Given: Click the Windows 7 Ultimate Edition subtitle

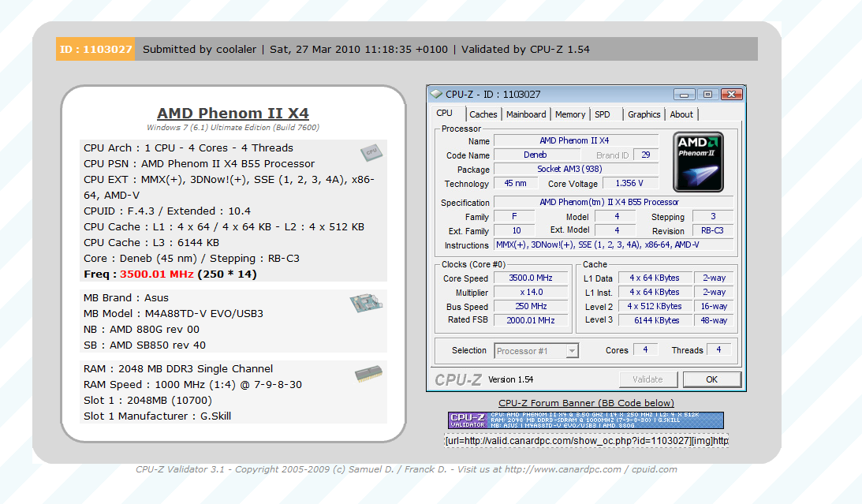Looking at the screenshot, I should 233,128.
